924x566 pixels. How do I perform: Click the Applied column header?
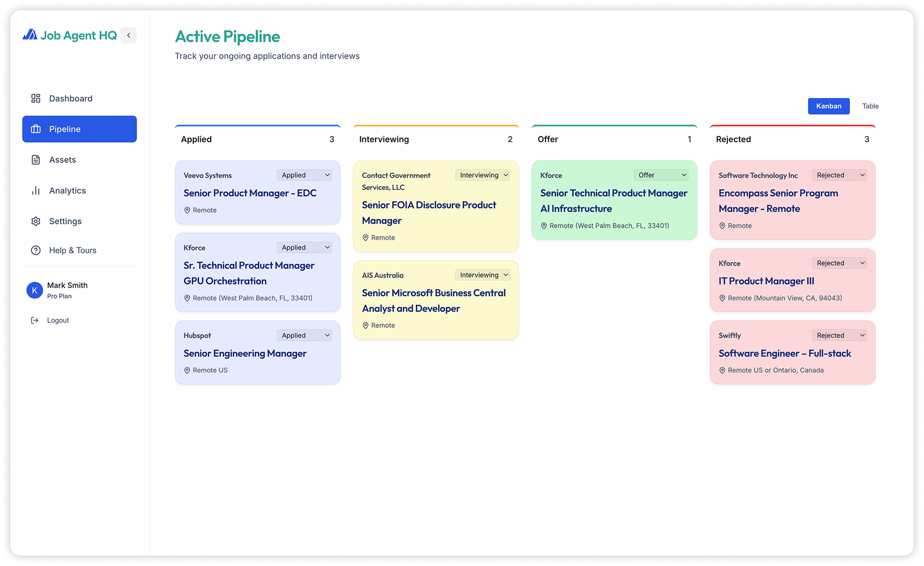196,139
